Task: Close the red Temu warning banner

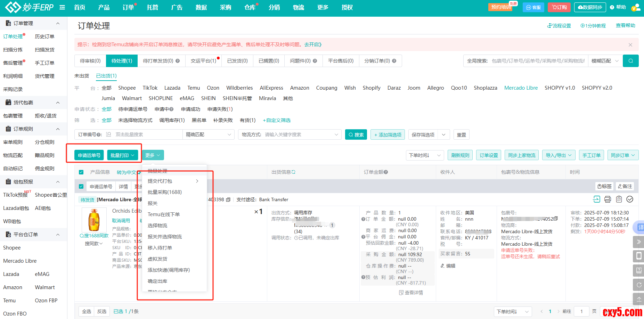Action: point(630,45)
